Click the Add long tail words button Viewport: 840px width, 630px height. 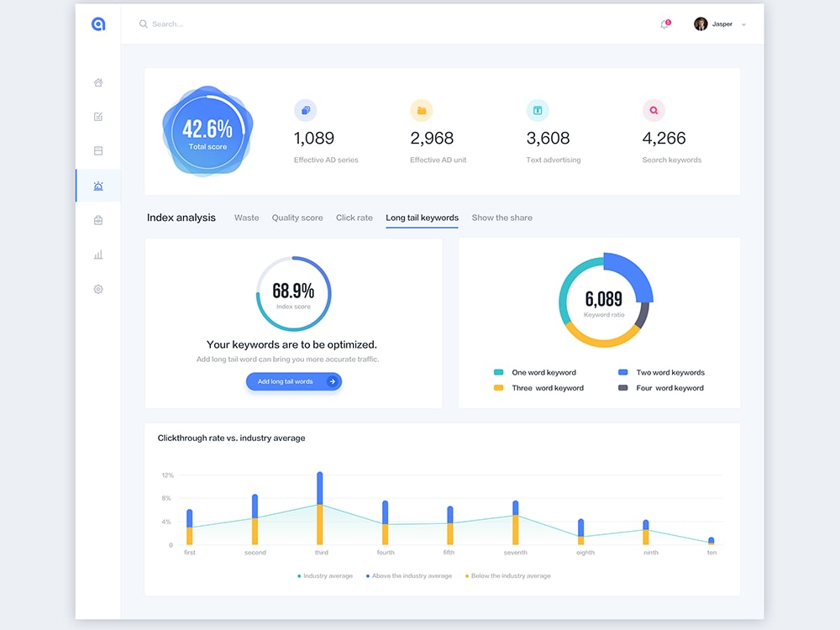click(x=293, y=381)
